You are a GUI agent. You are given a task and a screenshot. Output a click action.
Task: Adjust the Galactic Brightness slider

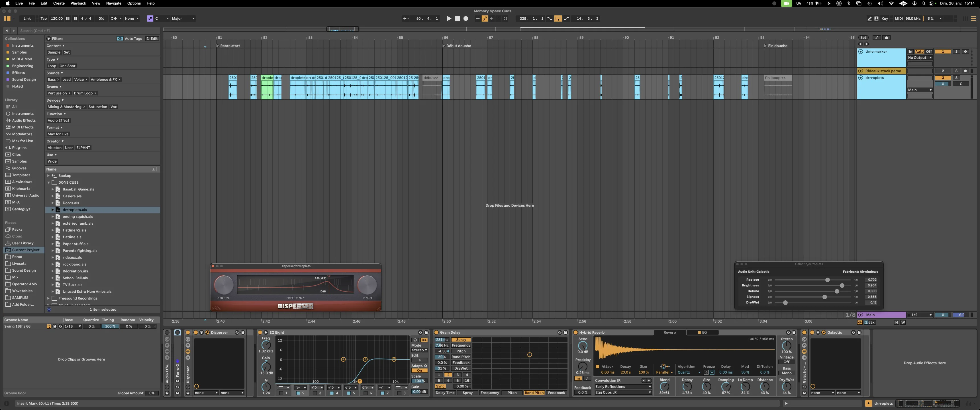point(842,285)
